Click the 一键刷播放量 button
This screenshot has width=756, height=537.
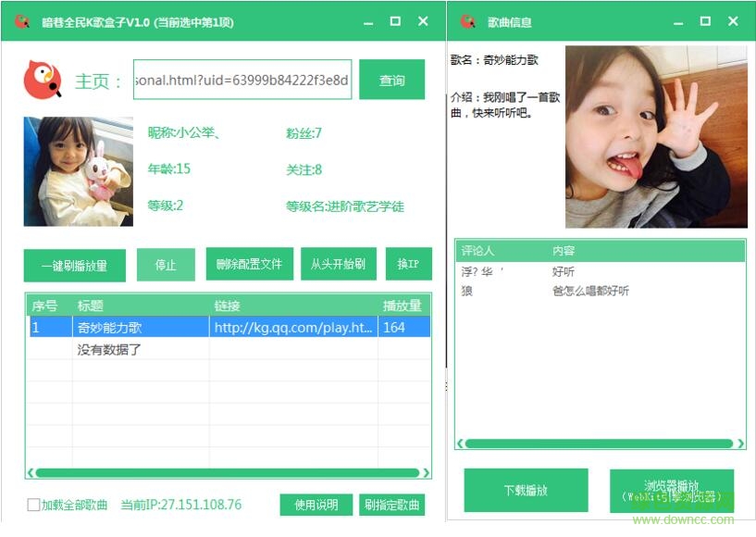(x=75, y=266)
